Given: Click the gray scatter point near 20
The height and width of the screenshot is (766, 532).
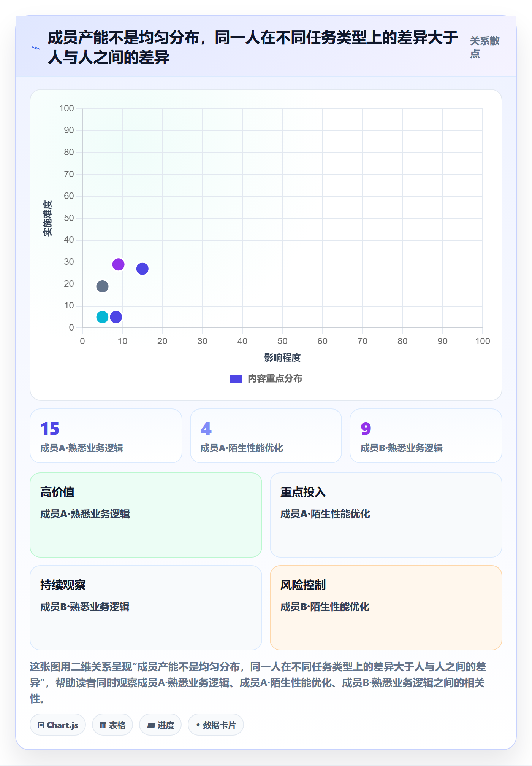Looking at the screenshot, I should tap(102, 286).
